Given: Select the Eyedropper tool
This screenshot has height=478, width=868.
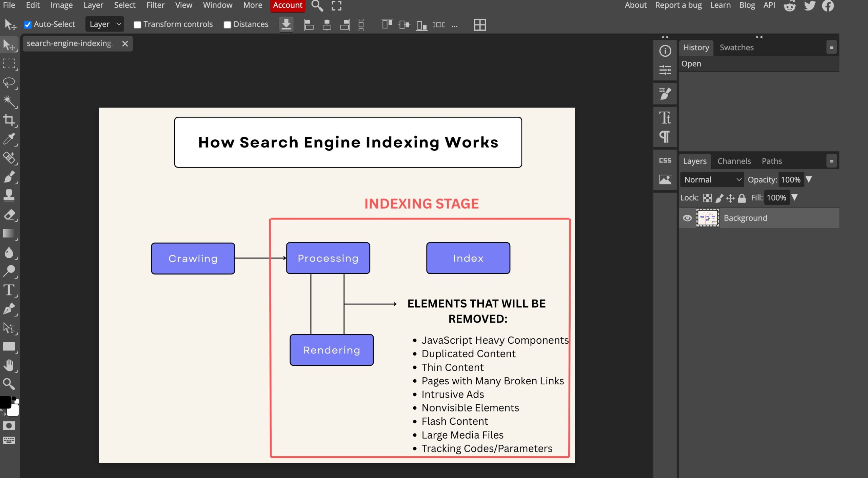Looking at the screenshot, I should point(9,139).
